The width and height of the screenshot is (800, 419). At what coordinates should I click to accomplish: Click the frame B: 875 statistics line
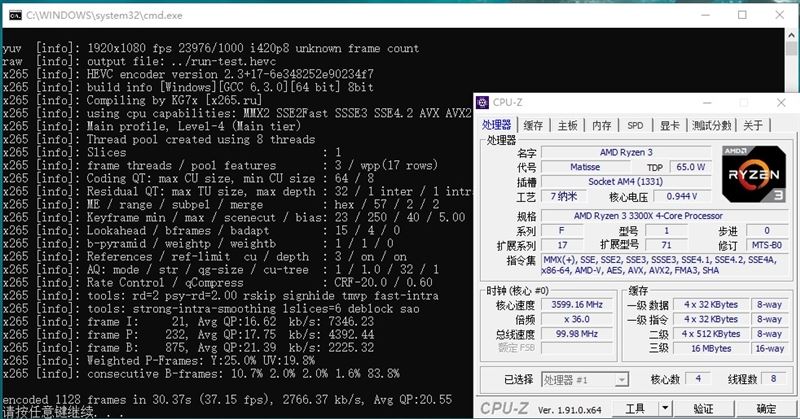coord(188,348)
